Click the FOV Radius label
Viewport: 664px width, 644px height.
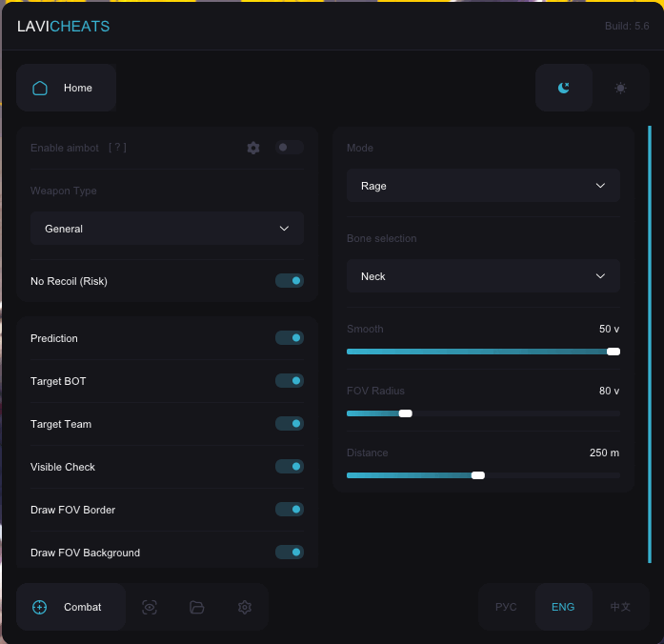[375, 391]
